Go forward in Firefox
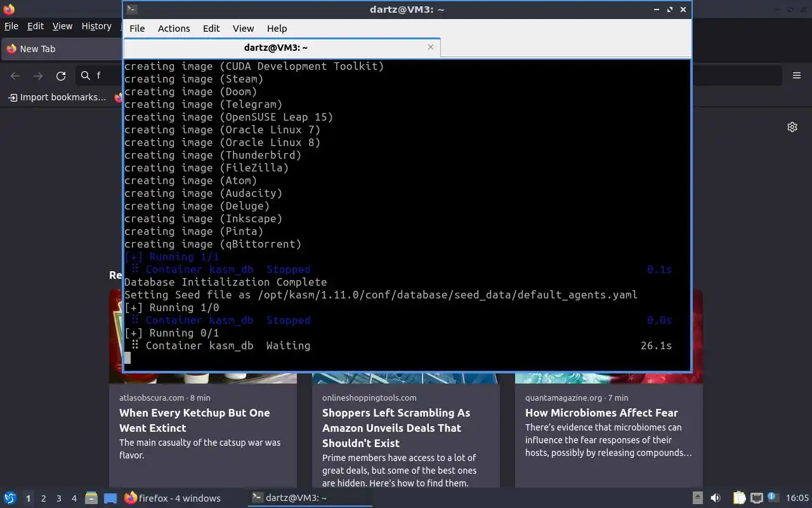812x508 pixels. pyautogui.click(x=38, y=76)
